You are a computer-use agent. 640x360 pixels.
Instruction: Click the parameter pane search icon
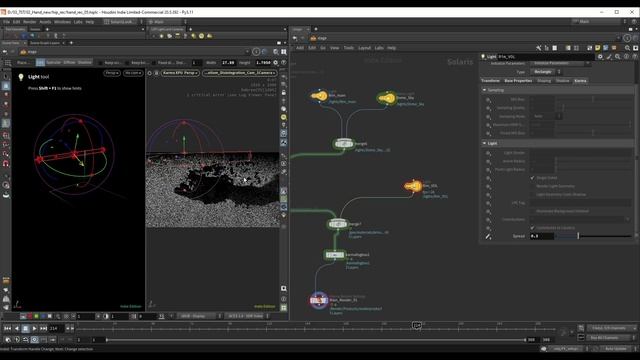point(618,57)
